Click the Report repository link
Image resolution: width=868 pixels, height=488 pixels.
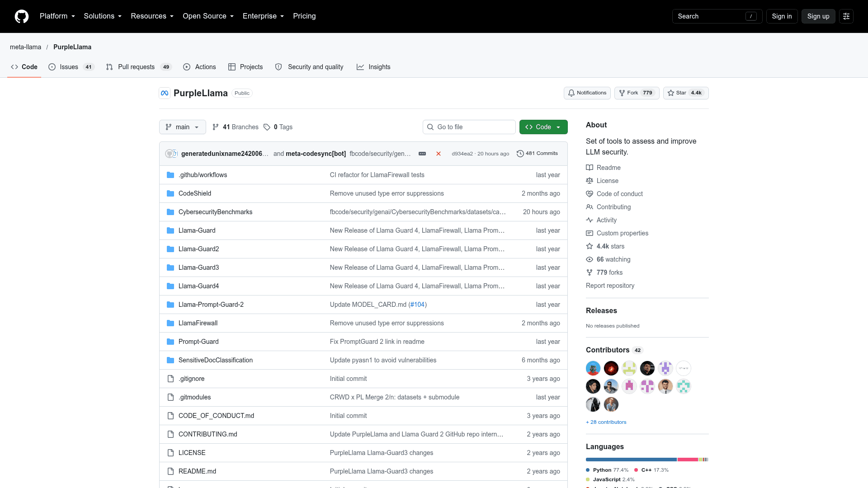[610, 286]
